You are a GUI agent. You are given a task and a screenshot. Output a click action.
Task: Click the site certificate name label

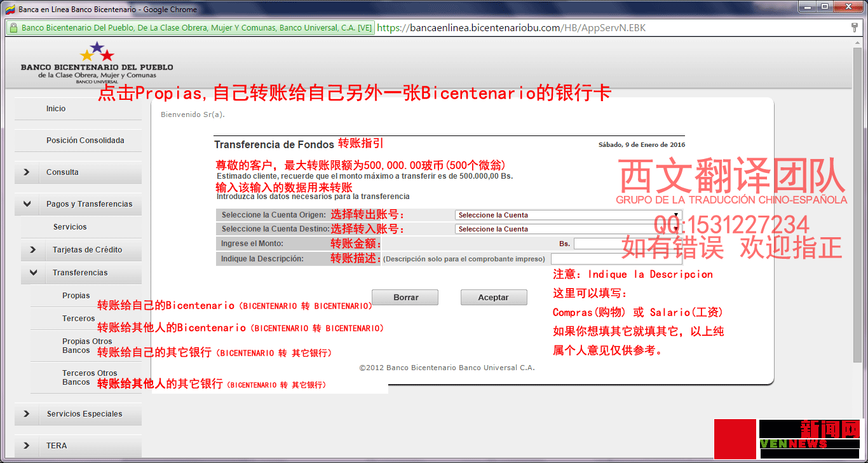coord(196,28)
